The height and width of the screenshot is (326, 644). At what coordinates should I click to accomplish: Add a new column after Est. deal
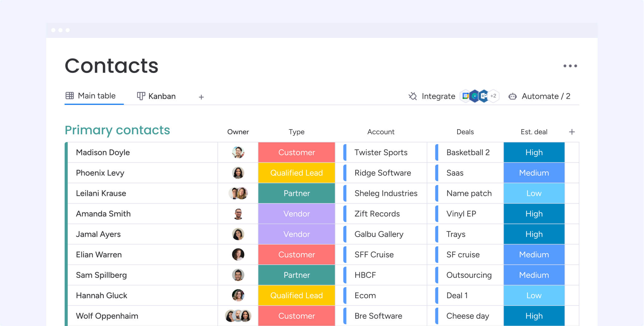coord(572,132)
